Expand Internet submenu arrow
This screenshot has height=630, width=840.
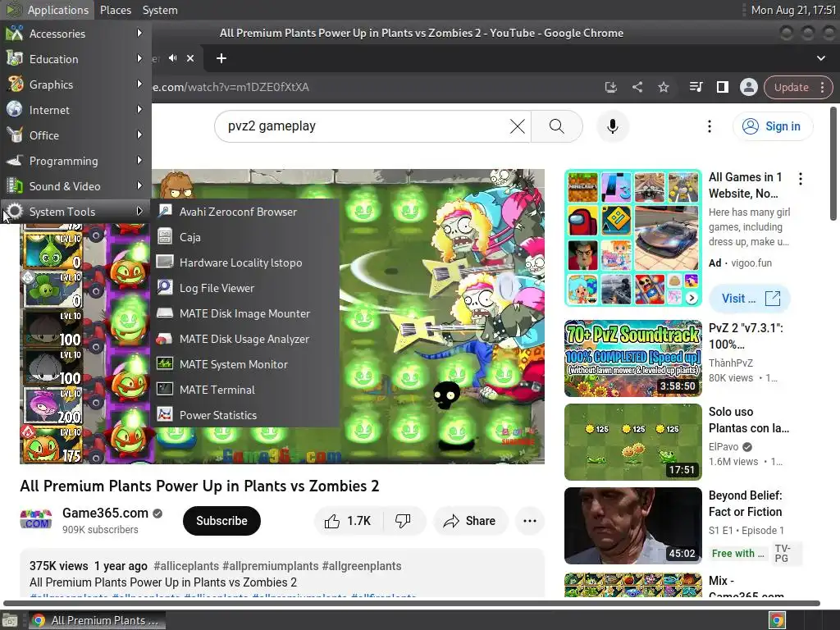click(x=139, y=109)
